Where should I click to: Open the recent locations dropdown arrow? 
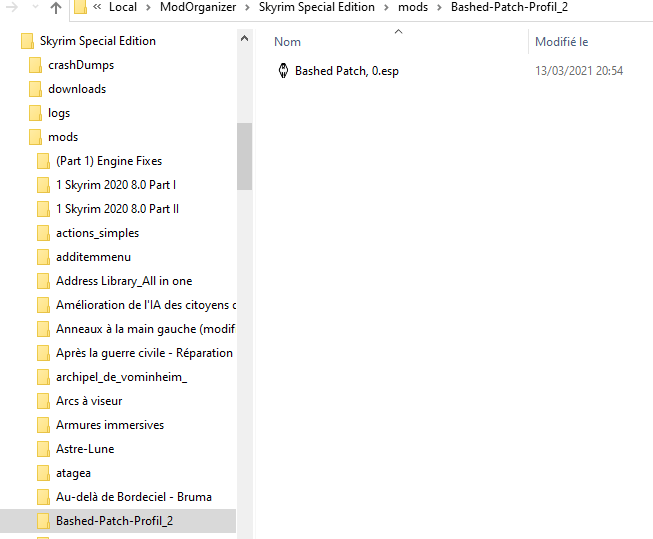[x=35, y=7]
